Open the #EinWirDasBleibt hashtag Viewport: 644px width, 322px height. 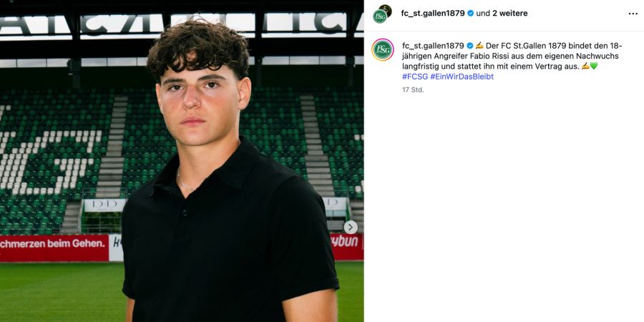462,77
